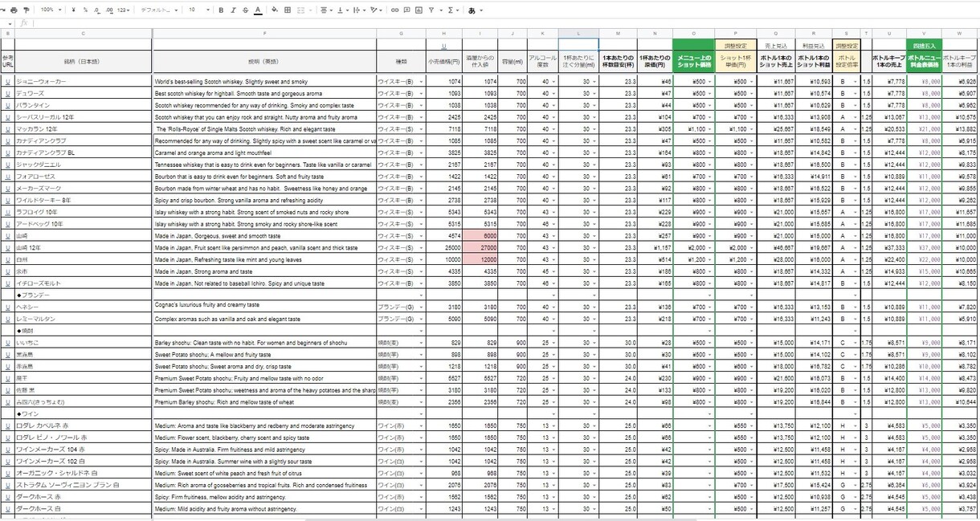Open the 123 number format dropdown
Viewport: 980px width, 521px height.
click(124, 10)
